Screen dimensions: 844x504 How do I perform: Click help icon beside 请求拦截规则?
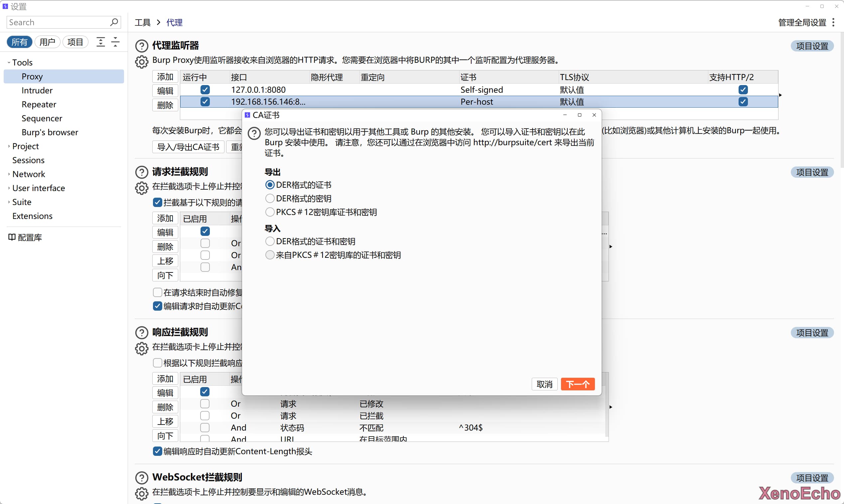click(x=141, y=172)
